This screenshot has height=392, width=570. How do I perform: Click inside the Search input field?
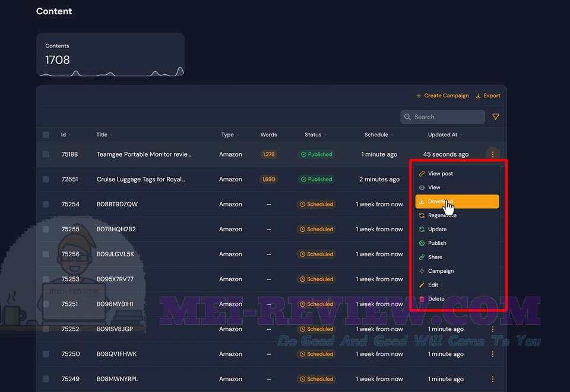click(x=443, y=117)
